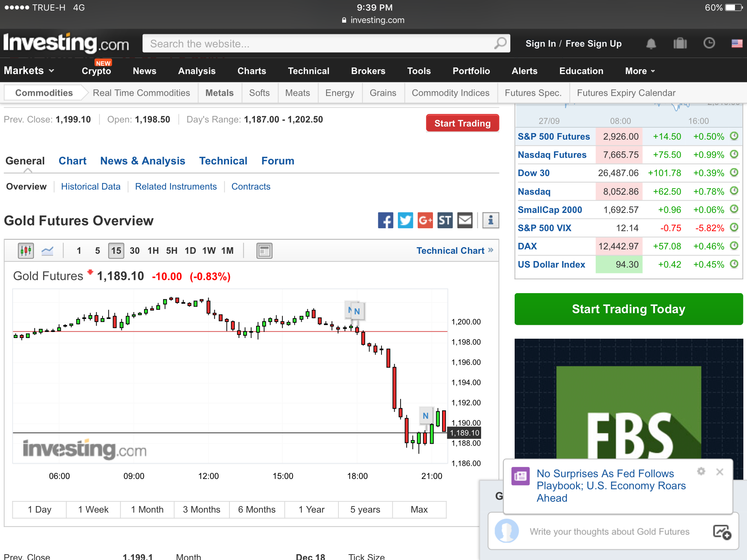Viewport: 747px width, 560px height.
Task: Open US flag edition selector
Action: coord(737,44)
